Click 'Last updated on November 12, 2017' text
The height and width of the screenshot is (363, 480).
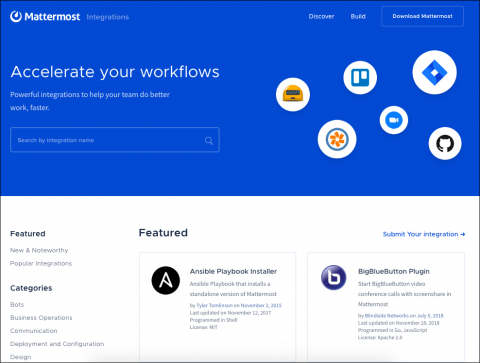pyautogui.click(x=230, y=313)
